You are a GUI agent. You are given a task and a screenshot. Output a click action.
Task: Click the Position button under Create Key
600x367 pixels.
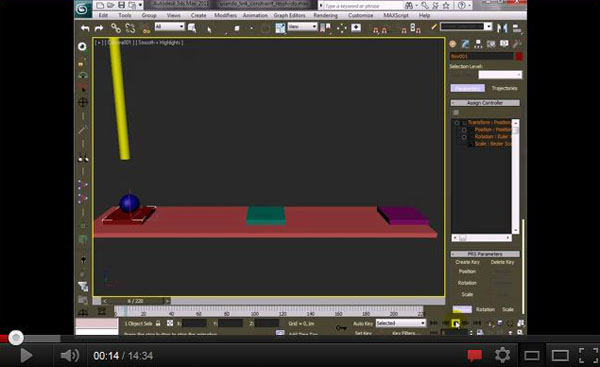click(x=467, y=271)
